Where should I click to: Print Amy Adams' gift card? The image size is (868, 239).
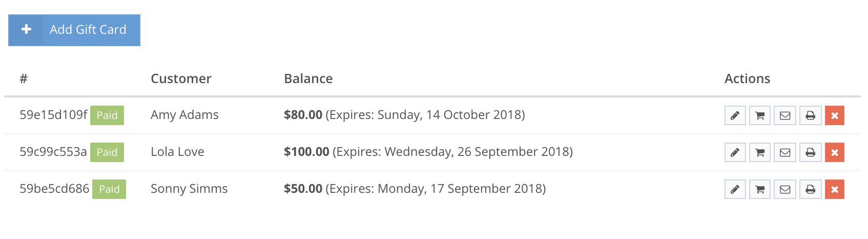point(810,115)
